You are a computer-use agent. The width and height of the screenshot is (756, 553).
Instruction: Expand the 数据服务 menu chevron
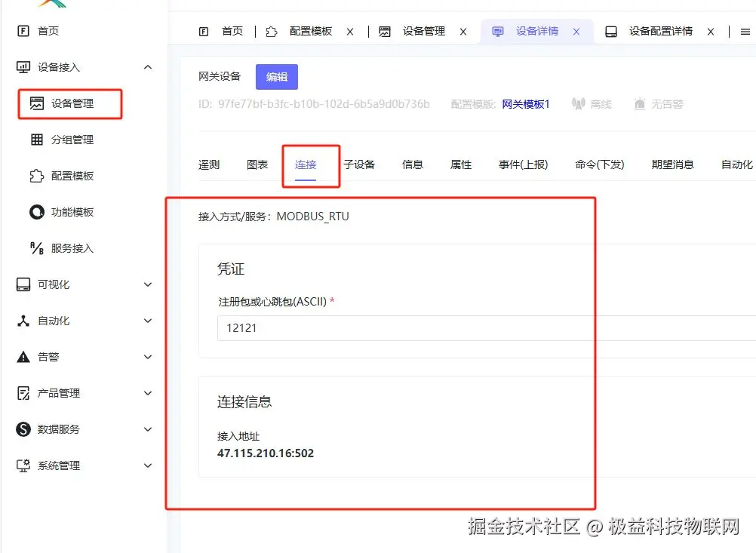148,429
